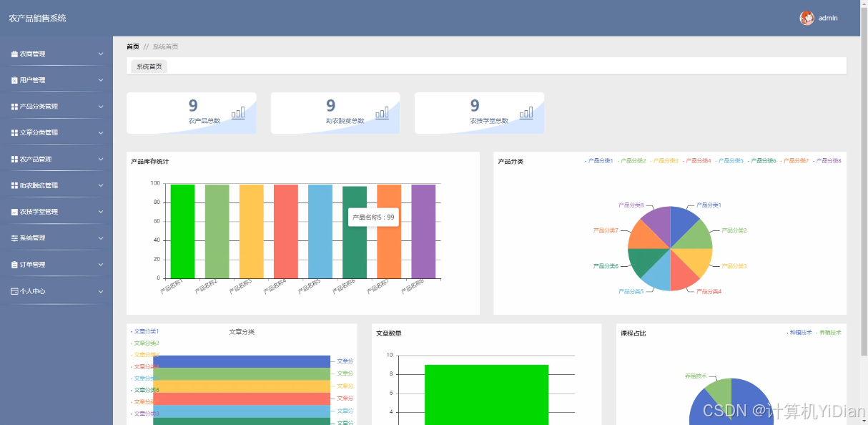Toggle 产品分类2 legend in pie chart

pos(631,161)
